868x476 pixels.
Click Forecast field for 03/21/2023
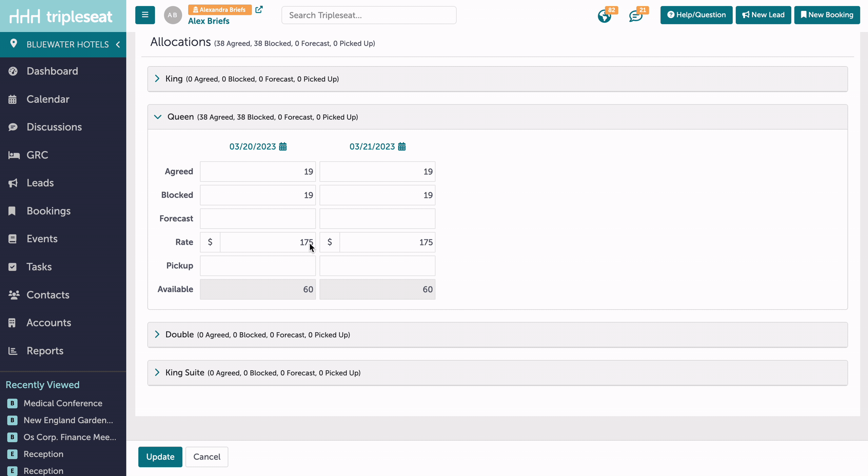[x=377, y=219]
